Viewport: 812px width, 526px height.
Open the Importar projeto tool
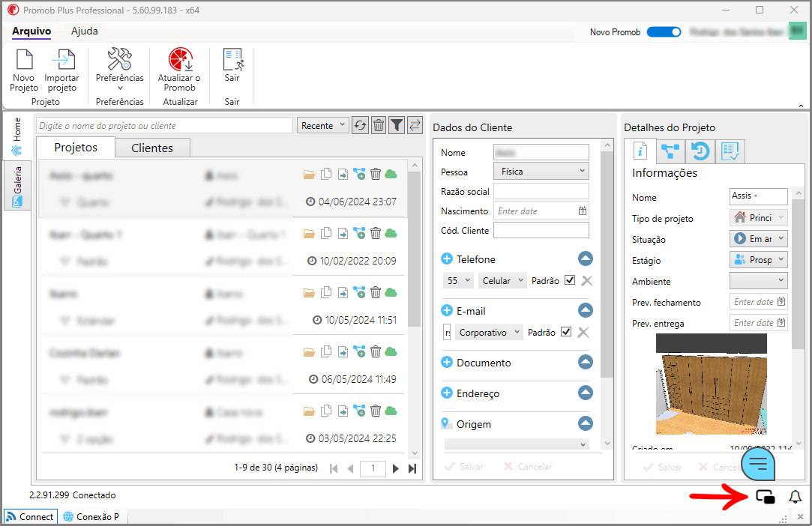pos(62,70)
